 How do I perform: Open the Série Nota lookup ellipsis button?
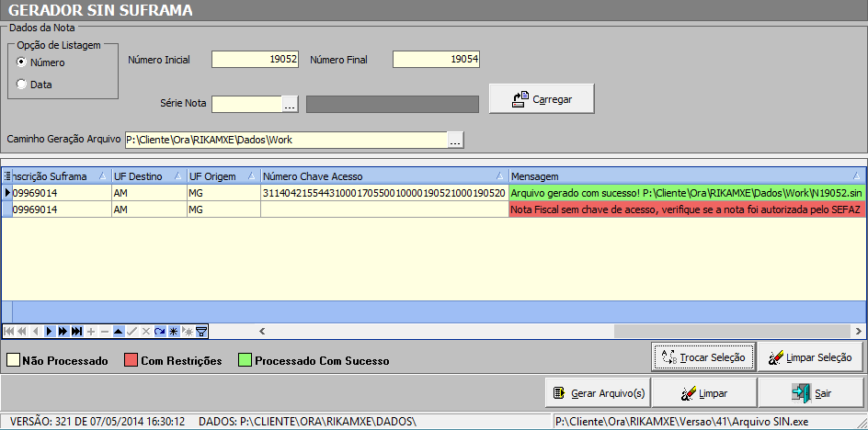pyautogui.click(x=290, y=104)
